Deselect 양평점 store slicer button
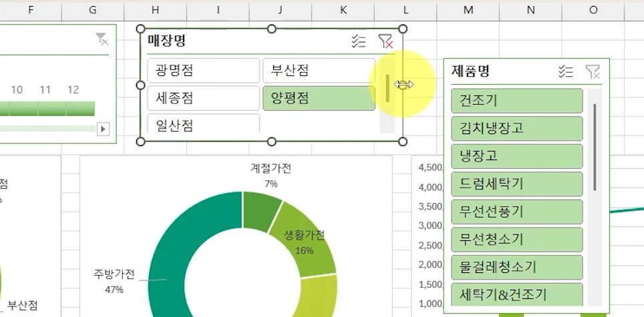The height and width of the screenshot is (317, 644). [x=319, y=98]
